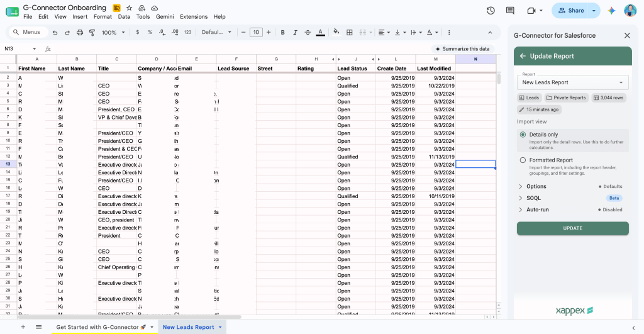Open Gemini sparkle icon at top right

[x=611, y=11]
